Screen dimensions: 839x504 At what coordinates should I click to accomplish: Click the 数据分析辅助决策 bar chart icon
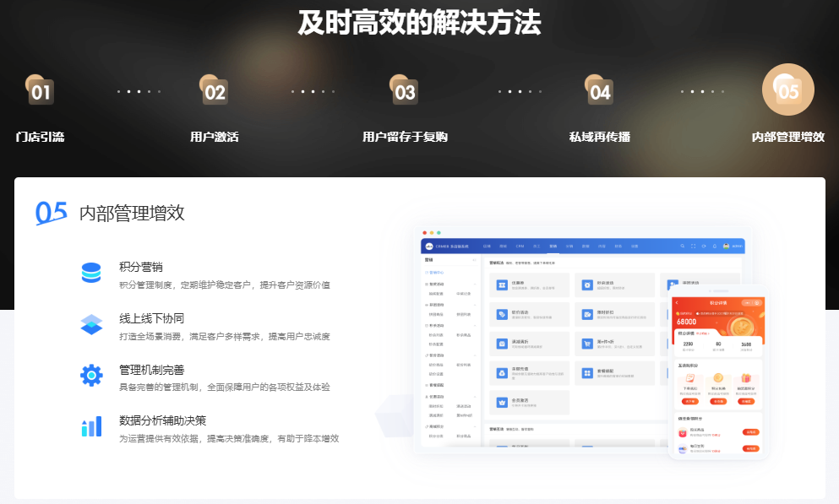pyautogui.click(x=91, y=426)
